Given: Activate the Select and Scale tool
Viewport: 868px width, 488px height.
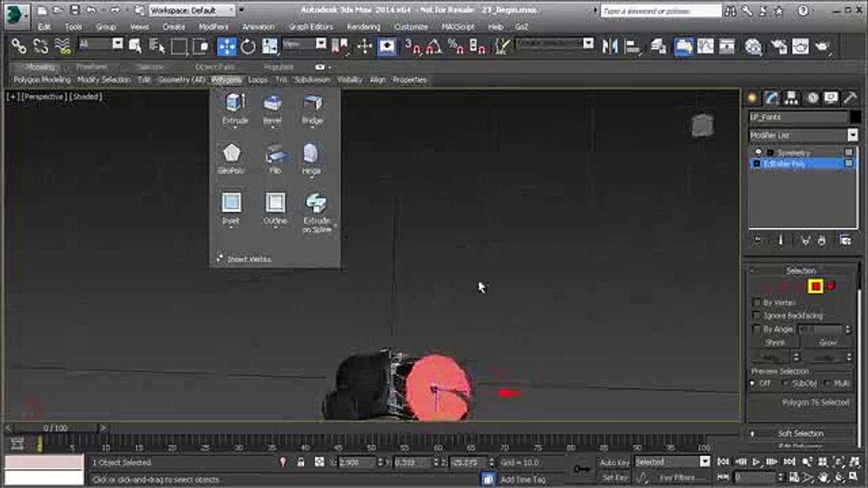Looking at the screenshot, I should [x=270, y=46].
